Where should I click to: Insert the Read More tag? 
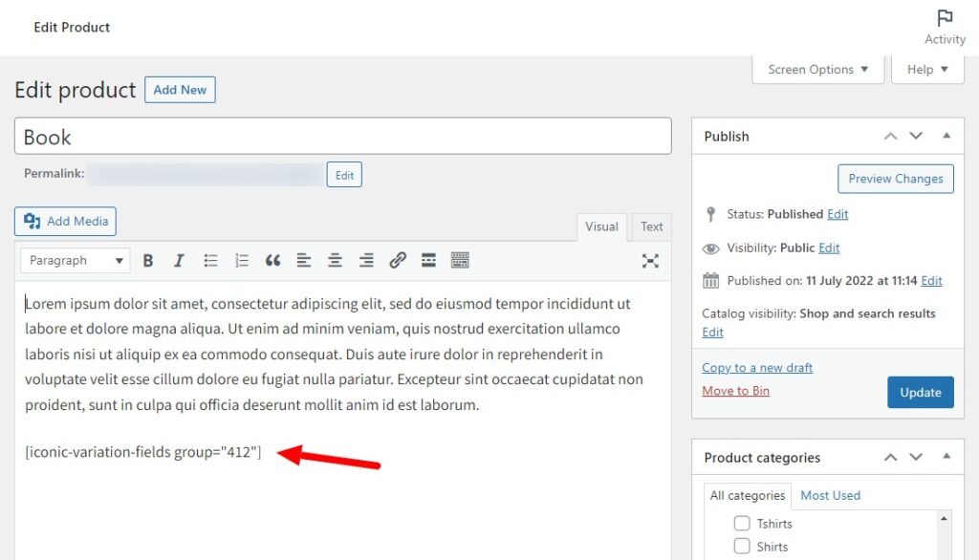pos(428,260)
